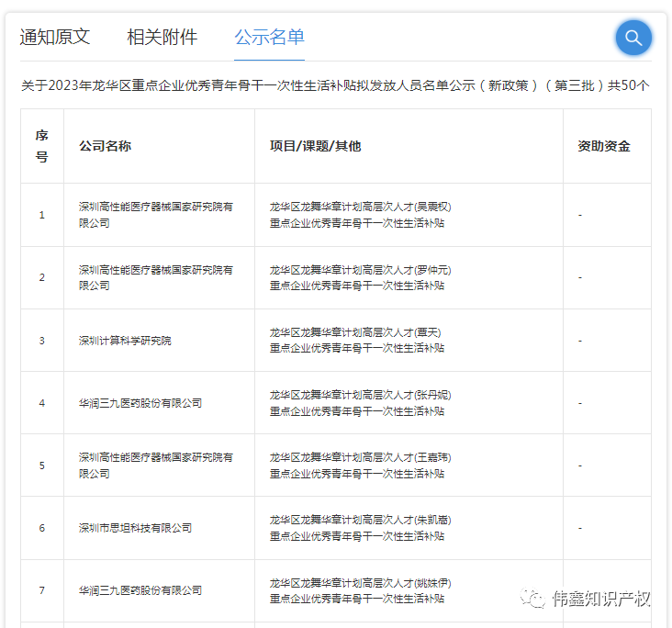The width and height of the screenshot is (672, 628).
Task: Click the project text in row 7
Action: (361, 590)
